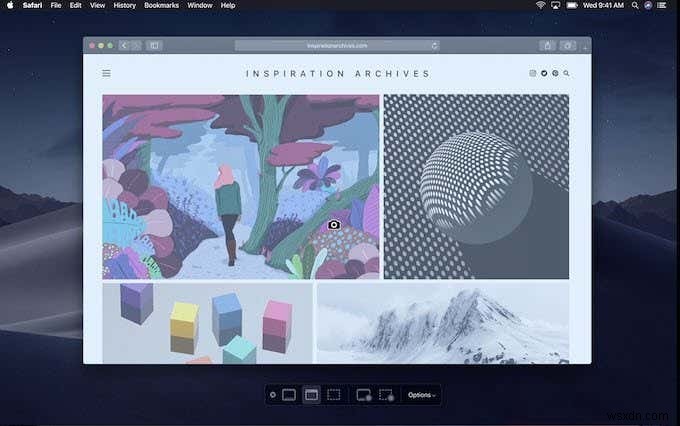The image size is (680, 426).
Task: Open the History menu
Action: (x=124, y=5)
